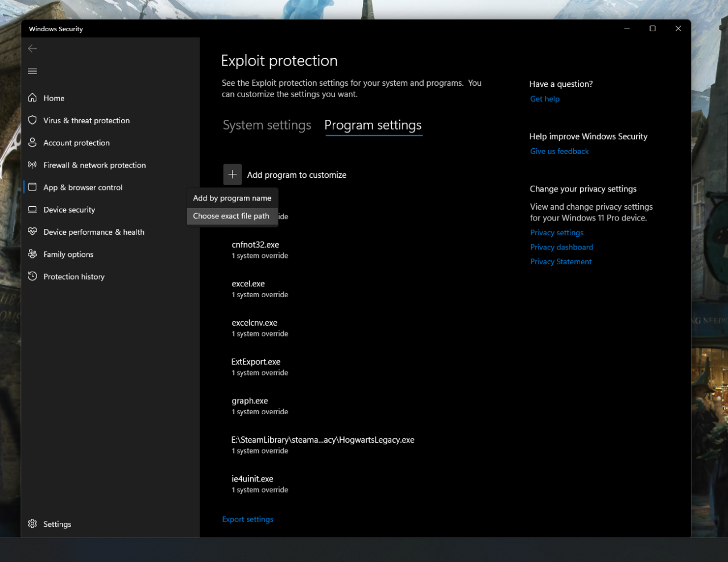Choose 'Add by program name' option
Image resolution: width=728 pixels, height=562 pixels.
(x=232, y=198)
